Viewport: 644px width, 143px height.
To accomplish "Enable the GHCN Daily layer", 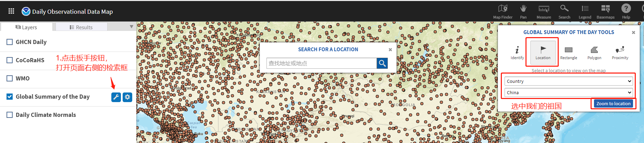I will tap(10, 42).
